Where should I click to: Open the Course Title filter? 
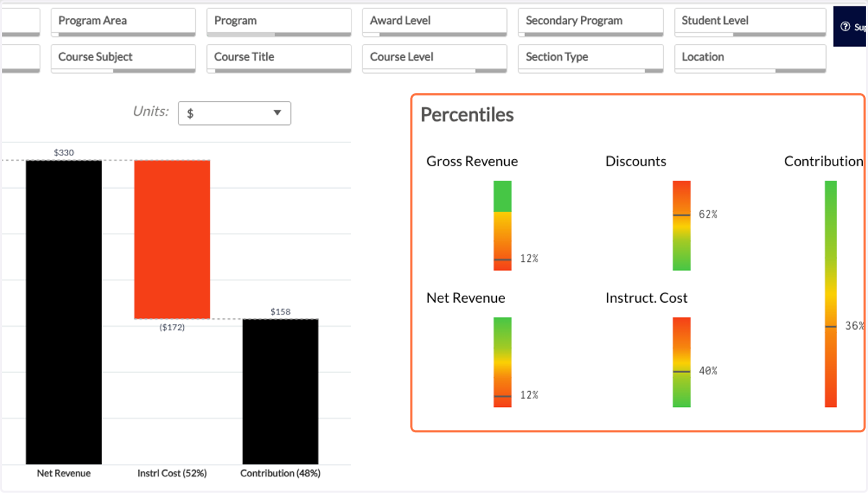[x=279, y=58]
